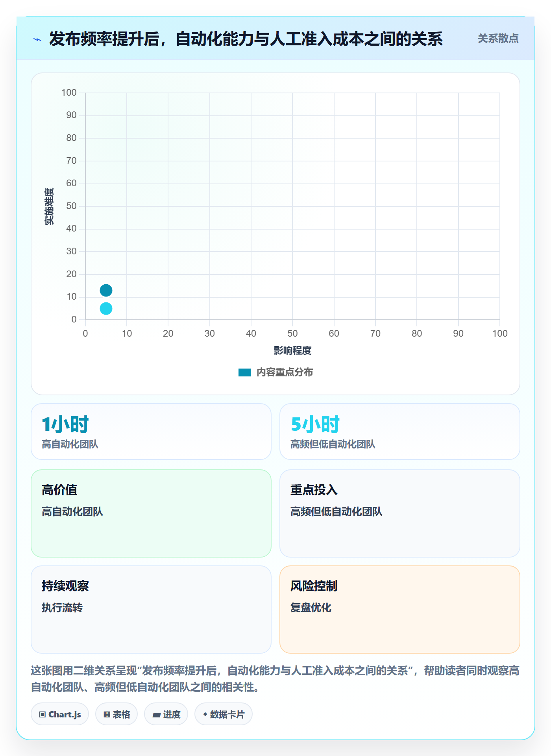551x756 pixels.
Task: Click the square icon in the Chart.js chip
Action: coord(43,715)
